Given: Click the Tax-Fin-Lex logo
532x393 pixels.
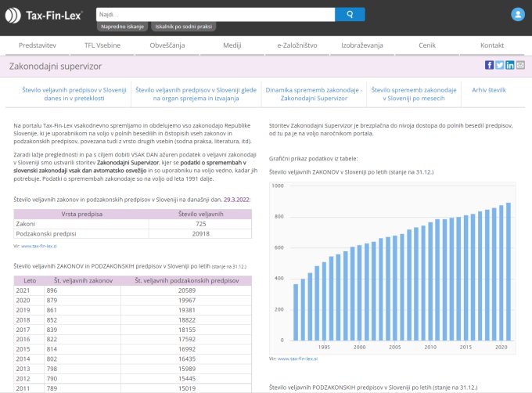Looking at the screenshot, I should click(x=44, y=16).
